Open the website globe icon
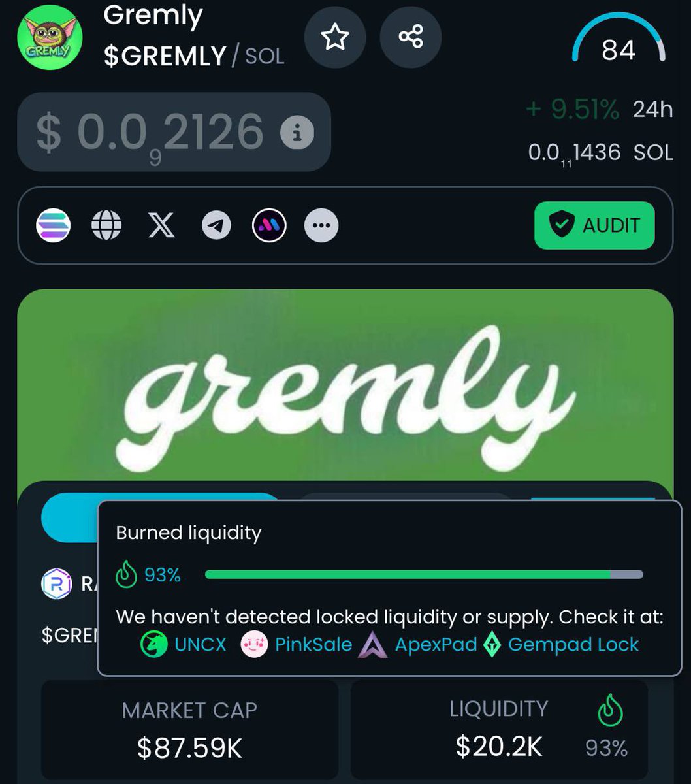The height and width of the screenshot is (784, 691). (x=106, y=226)
